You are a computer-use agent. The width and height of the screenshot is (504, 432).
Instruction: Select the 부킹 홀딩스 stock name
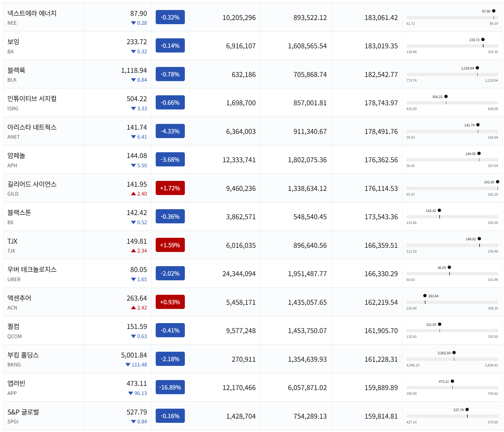pos(23,355)
